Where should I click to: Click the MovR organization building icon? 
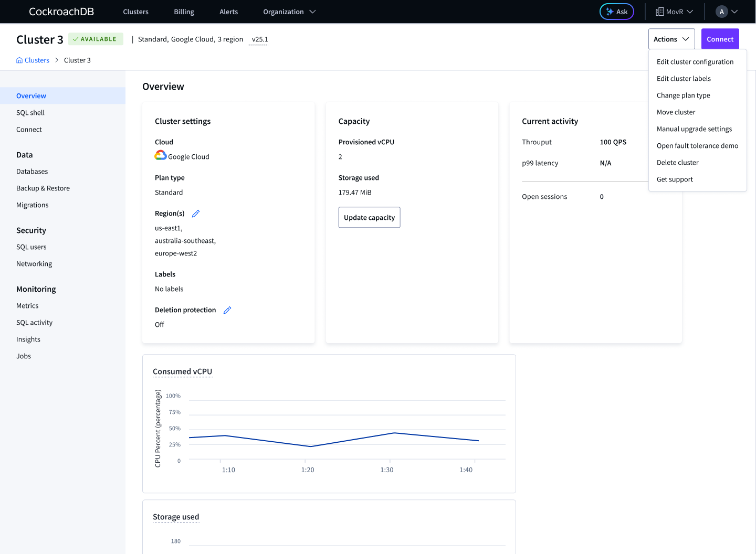coord(659,12)
